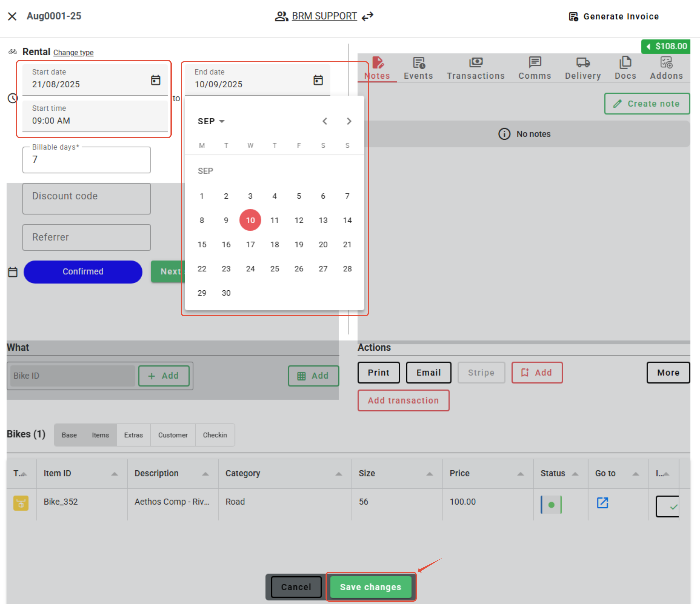The image size is (700, 604).
Task: Click the End date calendar icon
Action: pyautogui.click(x=318, y=80)
